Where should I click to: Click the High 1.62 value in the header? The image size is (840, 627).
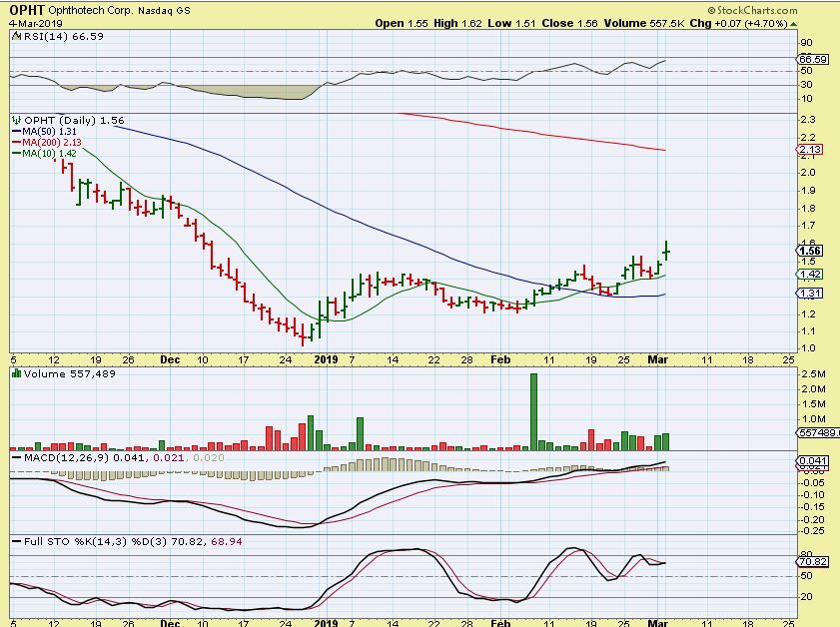(458, 24)
